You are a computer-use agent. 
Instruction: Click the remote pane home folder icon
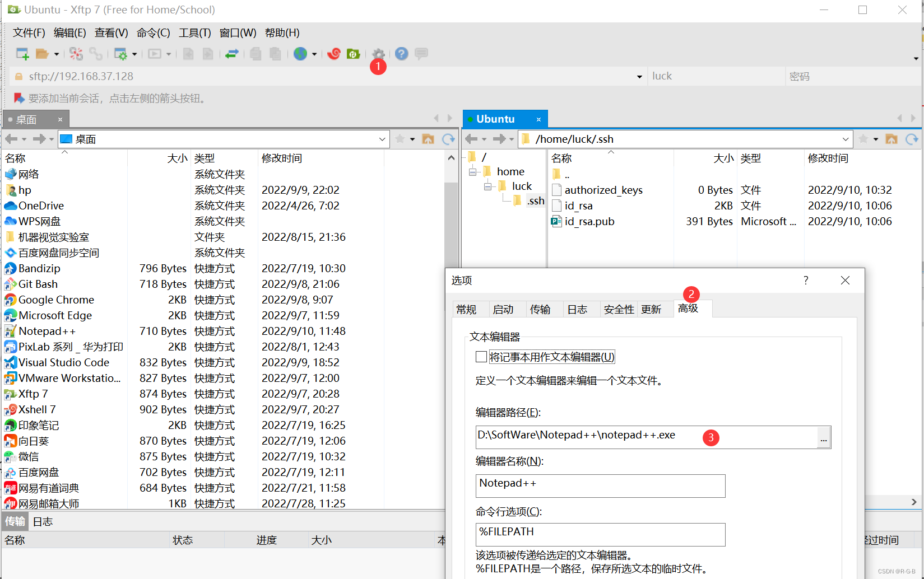pos(892,139)
